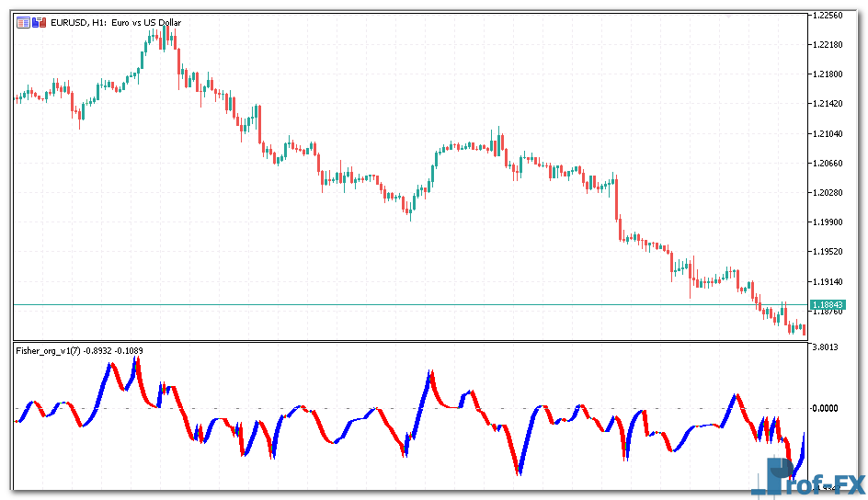Click the 3.8013 indicator scale value

click(x=826, y=347)
